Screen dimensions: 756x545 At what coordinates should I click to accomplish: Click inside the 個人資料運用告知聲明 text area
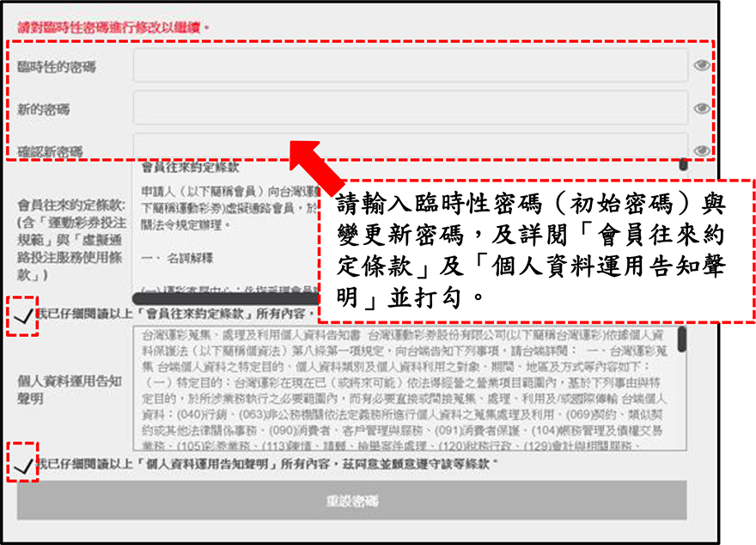tap(404, 387)
